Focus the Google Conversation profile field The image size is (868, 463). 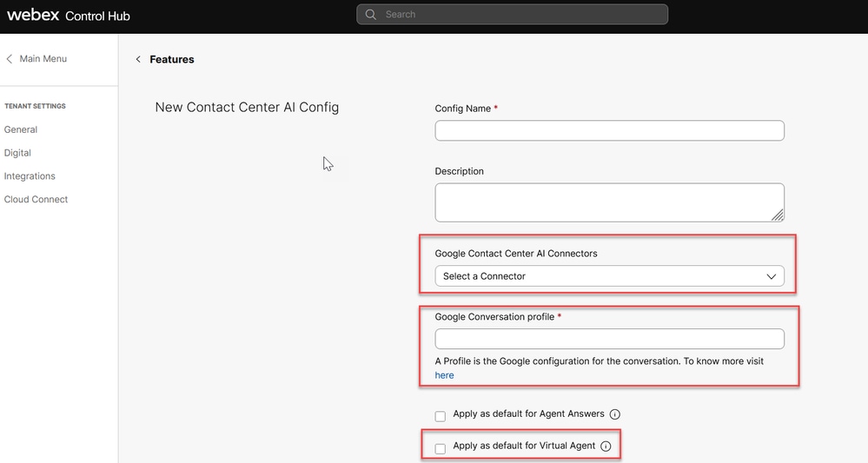(x=609, y=339)
